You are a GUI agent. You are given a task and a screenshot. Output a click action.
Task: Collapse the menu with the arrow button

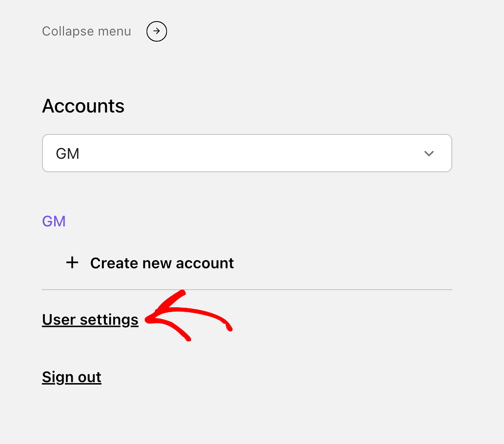[x=157, y=31]
